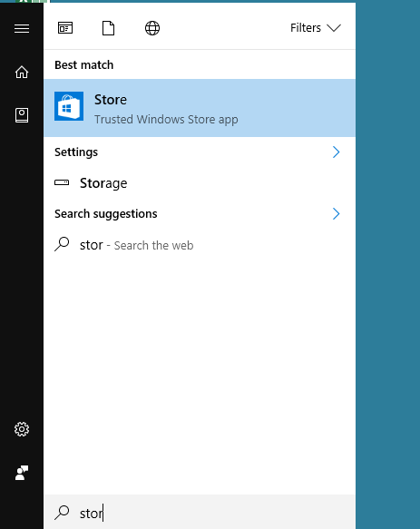The height and width of the screenshot is (529, 420).
Task: Click the Settings category header
Action: (76, 152)
